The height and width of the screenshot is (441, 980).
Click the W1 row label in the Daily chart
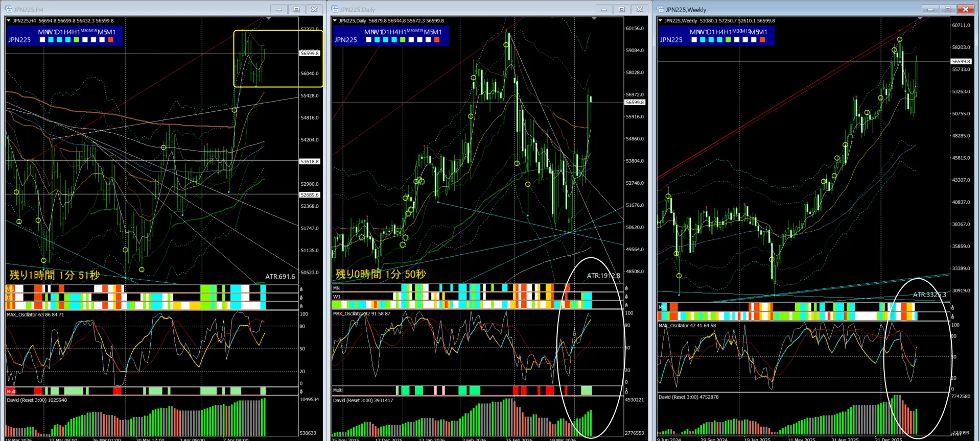pos(337,297)
